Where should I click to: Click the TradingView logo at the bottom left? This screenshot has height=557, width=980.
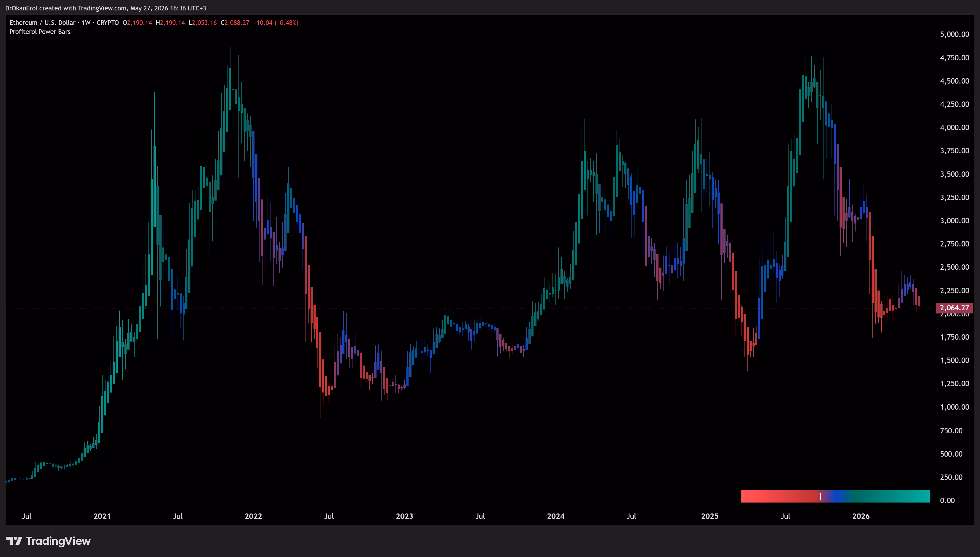tap(49, 540)
